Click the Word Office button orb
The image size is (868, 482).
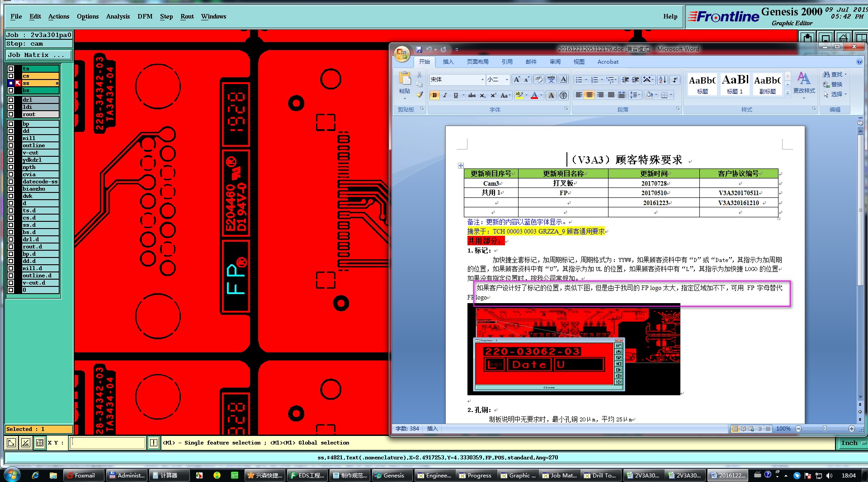pos(401,54)
